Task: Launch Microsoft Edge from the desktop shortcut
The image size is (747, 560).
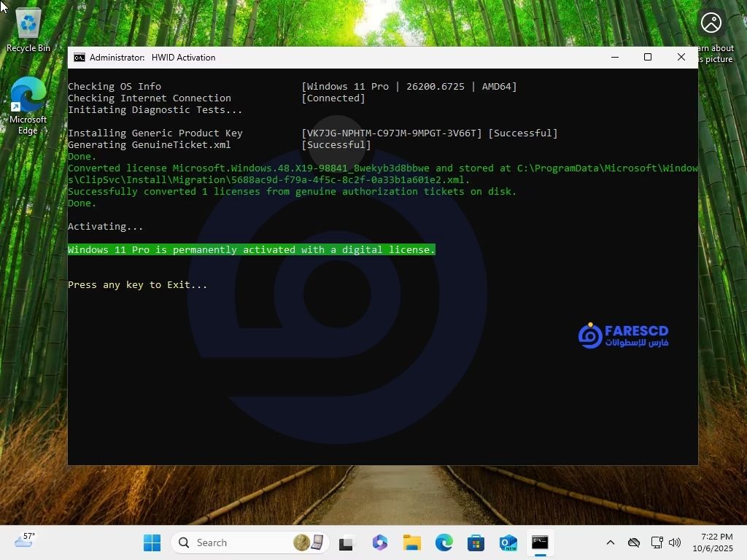Action: [27, 95]
